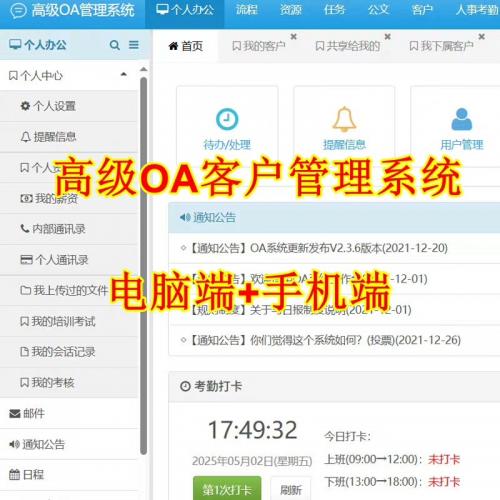Click the file icon beside 我的会话记录
The height and width of the screenshot is (500, 500).
point(25,352)
